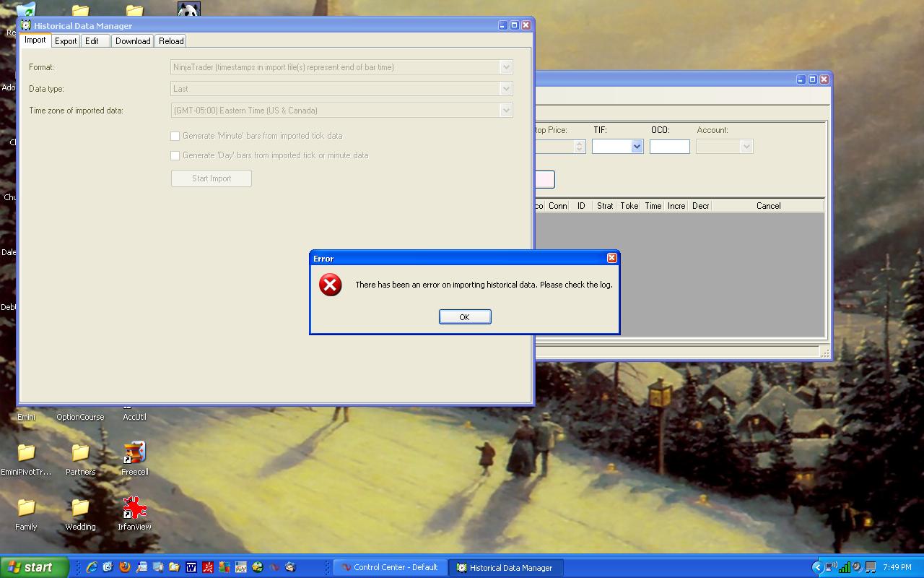Open the Wedding folder on the desktop
The image size is (924, 578).
[80, 514]
